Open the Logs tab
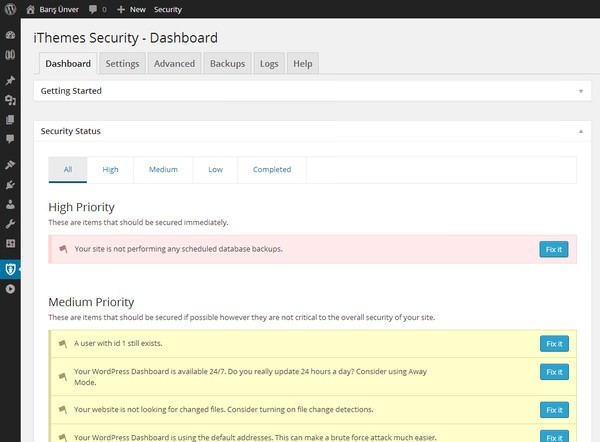Image resolution: width=600 pixels, height=442 pixels. [x=269, y=64]
